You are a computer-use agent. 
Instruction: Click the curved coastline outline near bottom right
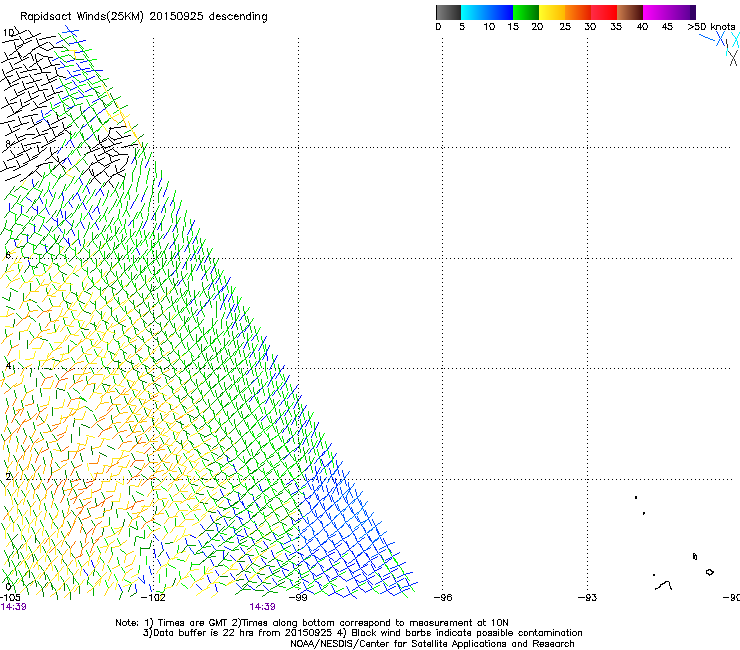[664, 586]
